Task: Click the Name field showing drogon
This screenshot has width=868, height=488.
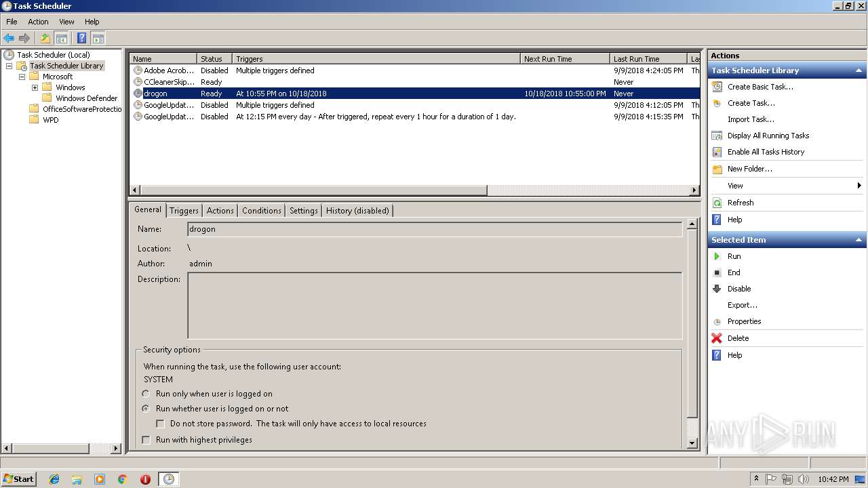Action: pos(435,229)
